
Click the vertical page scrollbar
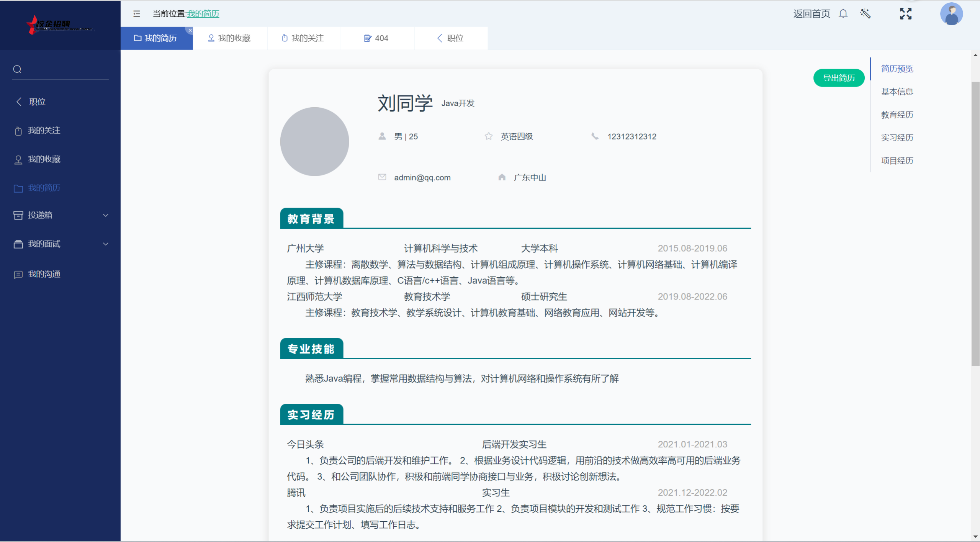pos(975,224)
